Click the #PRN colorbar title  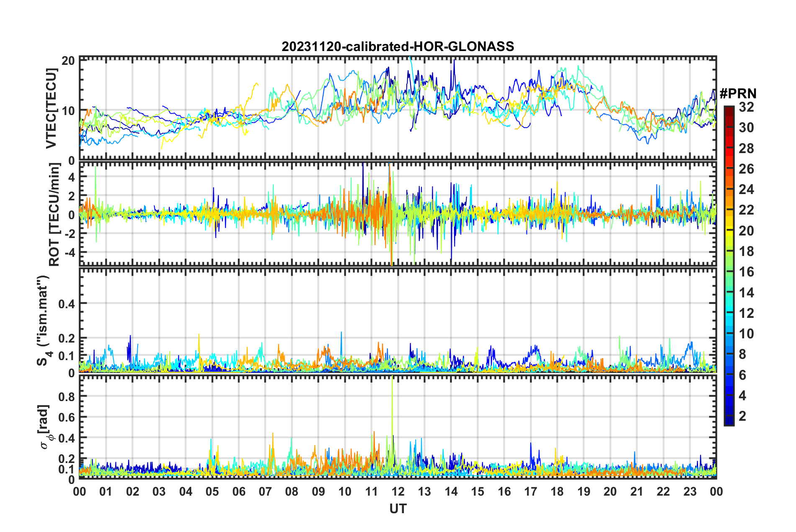coord(738,93)
